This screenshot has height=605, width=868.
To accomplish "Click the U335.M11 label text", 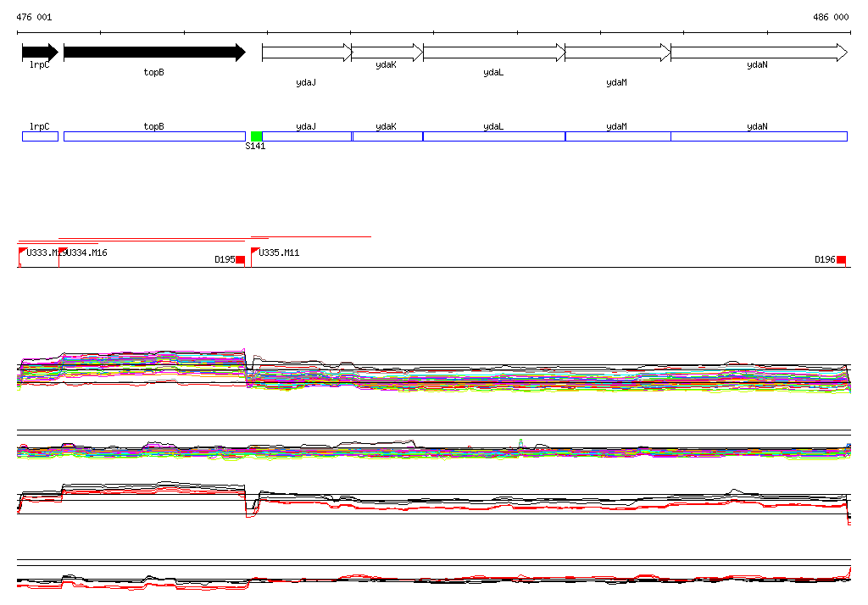I will point(279,253).
